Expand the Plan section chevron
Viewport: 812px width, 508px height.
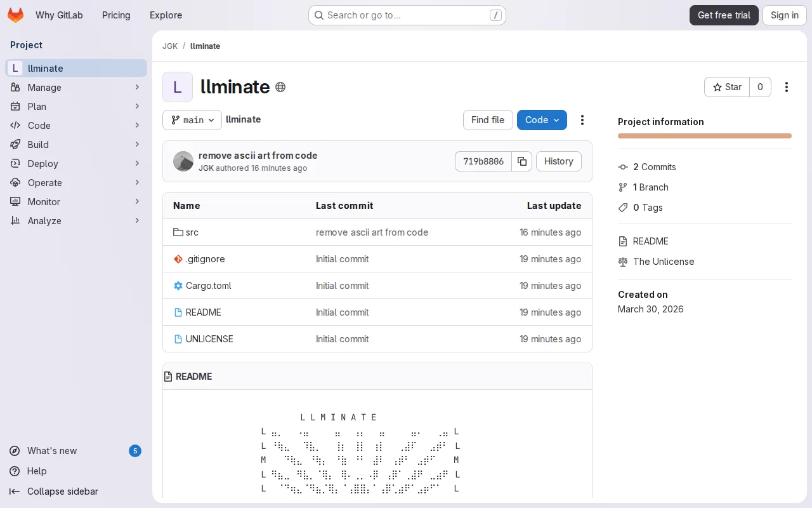click(x=137, y=106)
